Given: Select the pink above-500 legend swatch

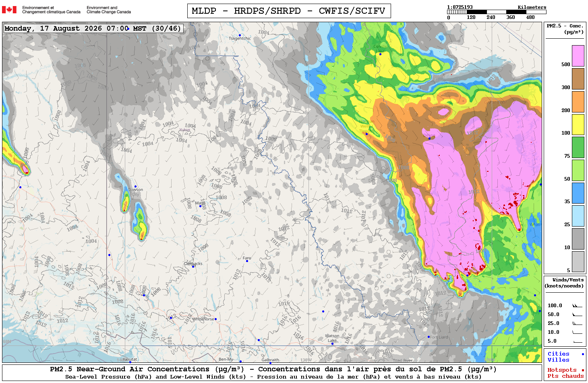Looking at the screenshot, I should [578, 56].
